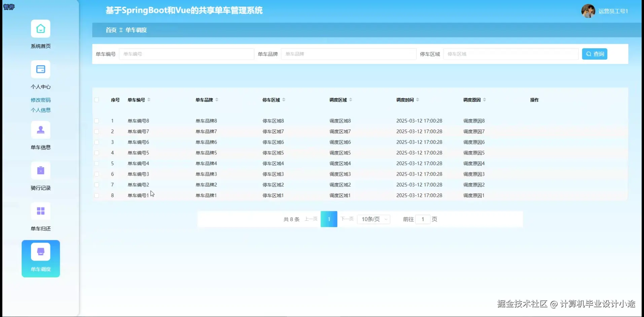Open the 单车调度 sidebar icon
This screenshot has height=317, width=644.
point(41,252)
